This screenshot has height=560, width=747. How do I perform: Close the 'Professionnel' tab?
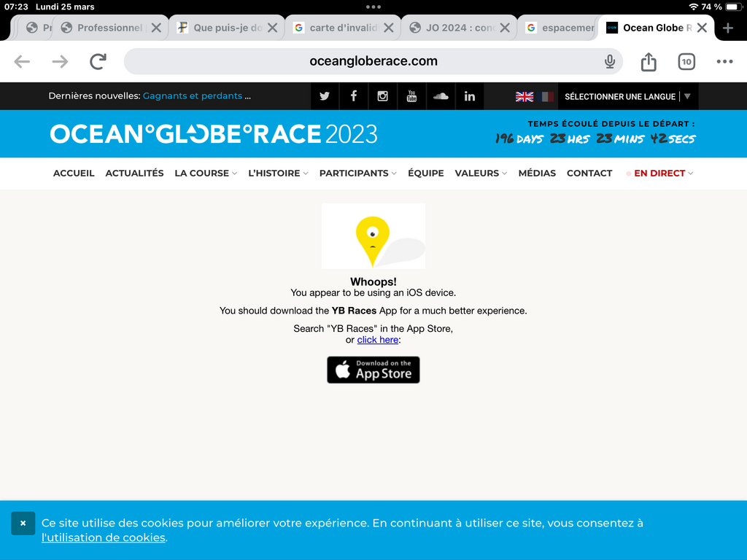[x=156, y=28]
